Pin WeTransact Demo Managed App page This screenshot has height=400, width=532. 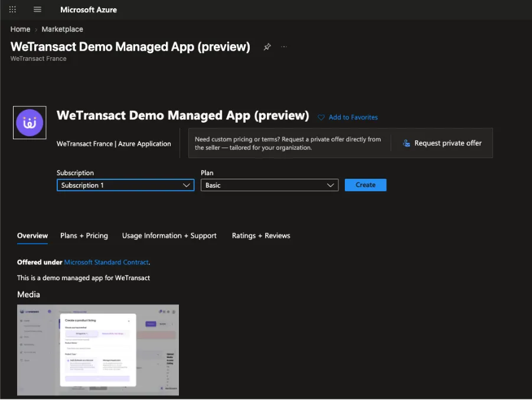[267, 47]
